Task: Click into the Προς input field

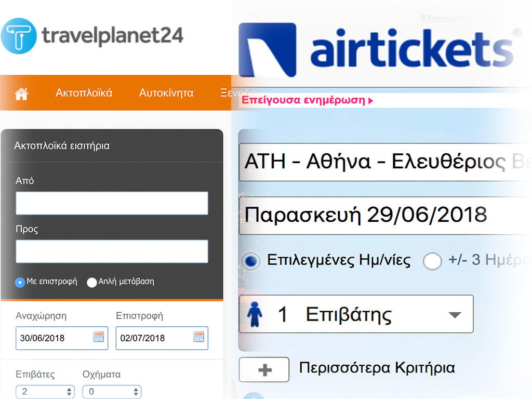Action: 112,251
